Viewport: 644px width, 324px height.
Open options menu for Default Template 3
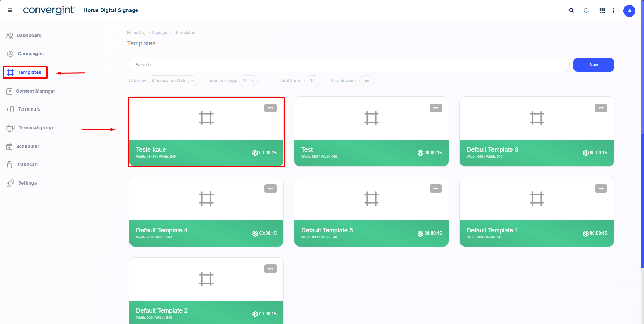(x=601, y=108)
